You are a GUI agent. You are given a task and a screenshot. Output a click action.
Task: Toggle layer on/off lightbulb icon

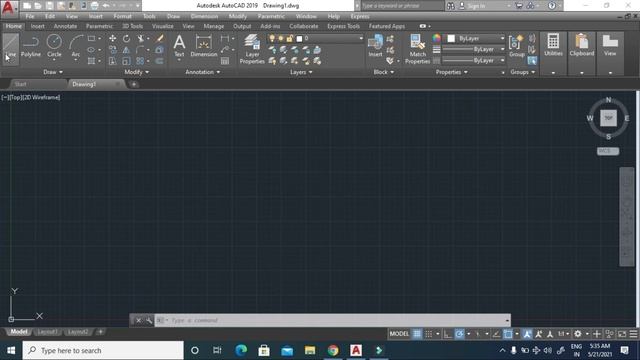(272, 38)
